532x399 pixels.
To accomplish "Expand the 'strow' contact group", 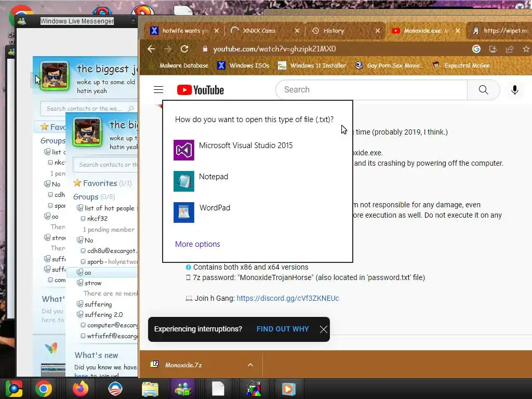I will pyautogui.click(x=79, y=283).
